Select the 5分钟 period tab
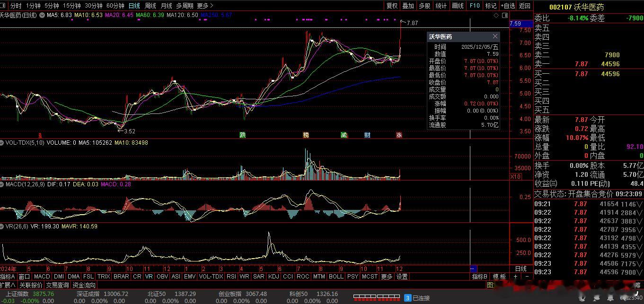Viewport: 644px width, 304px height. (x=52, y=6)
